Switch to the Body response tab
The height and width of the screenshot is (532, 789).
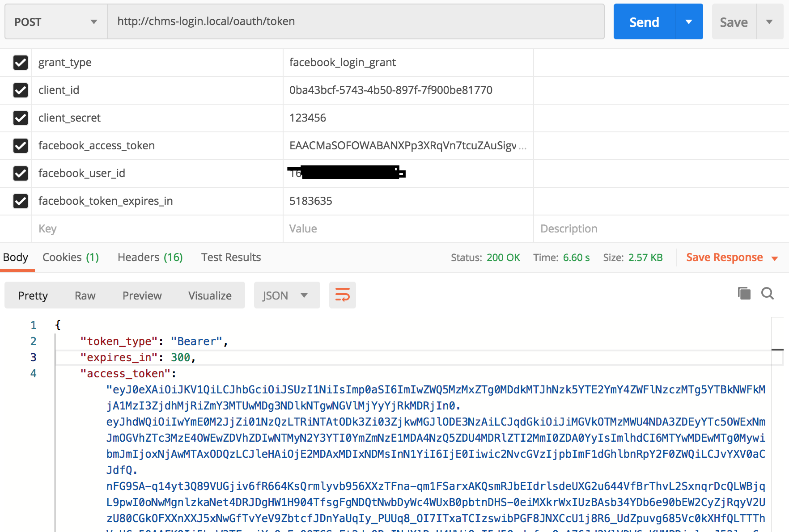(x=16, y=258)
